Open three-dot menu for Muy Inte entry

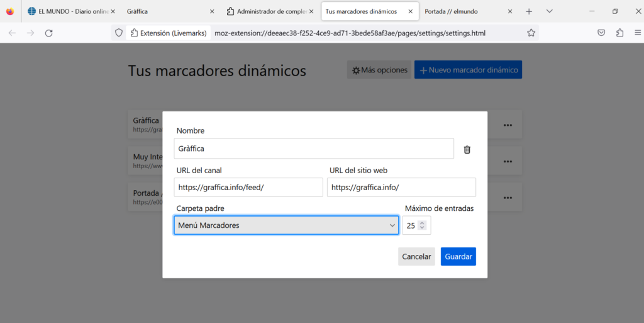[508, 161]
